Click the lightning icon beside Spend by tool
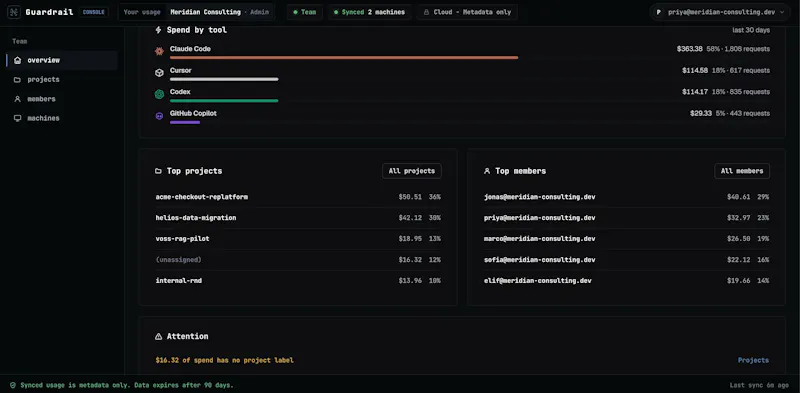800x393 pixels. [x=158, y=30]
